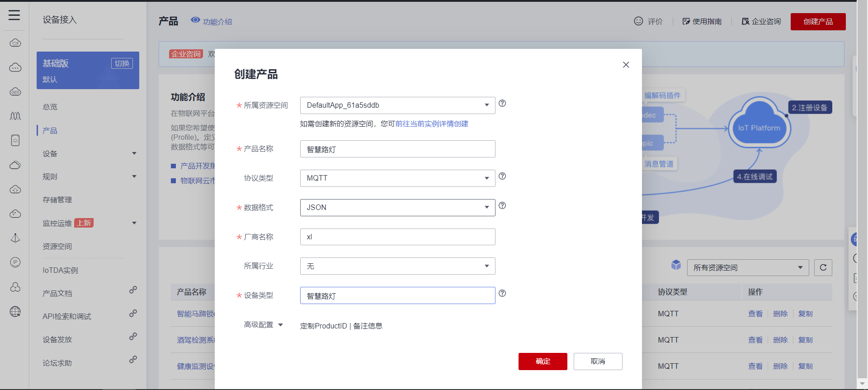Click help icon beside device type field

502,294
